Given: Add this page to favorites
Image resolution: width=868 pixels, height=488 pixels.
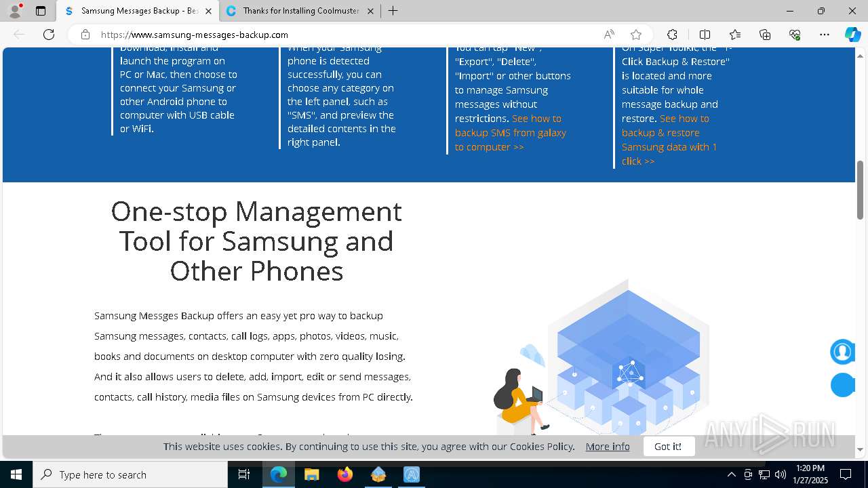Looking at the screenshot, I should click(x=636, y=35).
